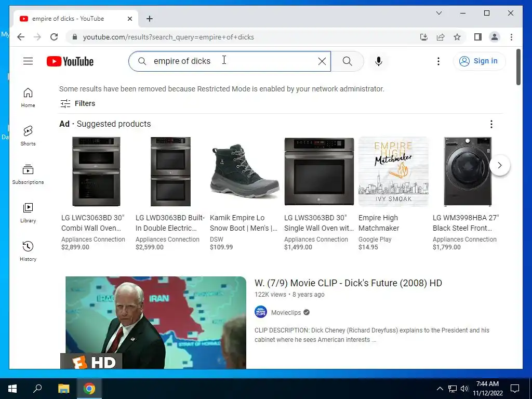Click the Chrome taskbar icon
This screenshot has height=399, width=532.
89,389
